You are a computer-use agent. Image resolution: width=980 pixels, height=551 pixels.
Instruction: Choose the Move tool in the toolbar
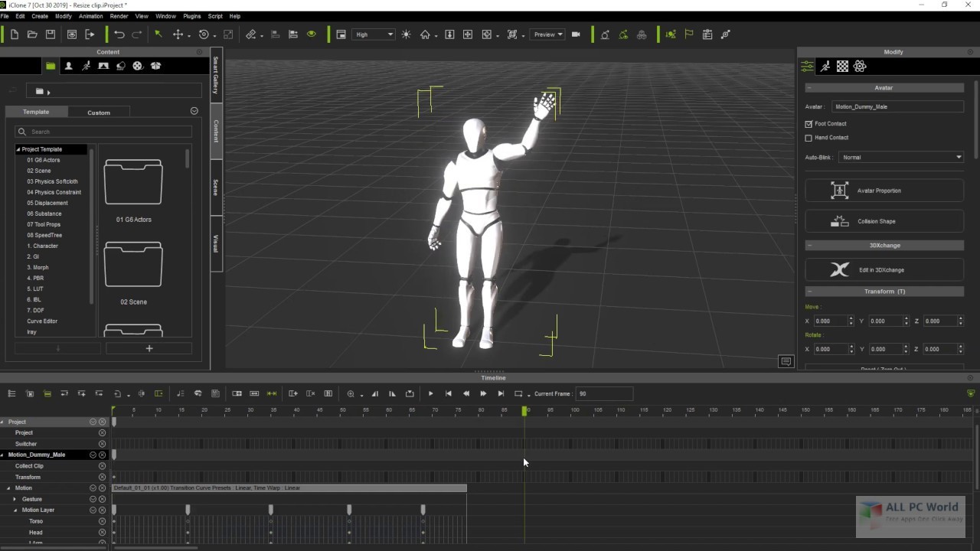pyautogui.click(x=178, y=34)
